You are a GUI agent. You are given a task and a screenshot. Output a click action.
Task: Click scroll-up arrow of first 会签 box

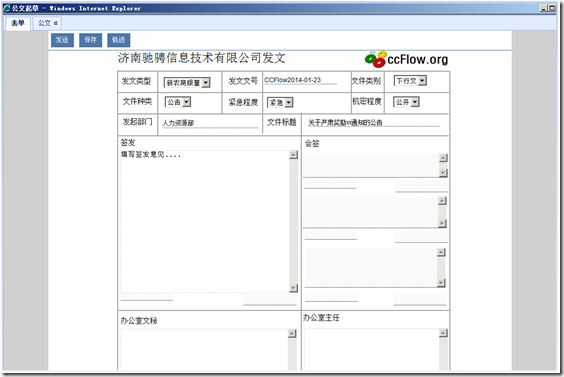point(443,158)
